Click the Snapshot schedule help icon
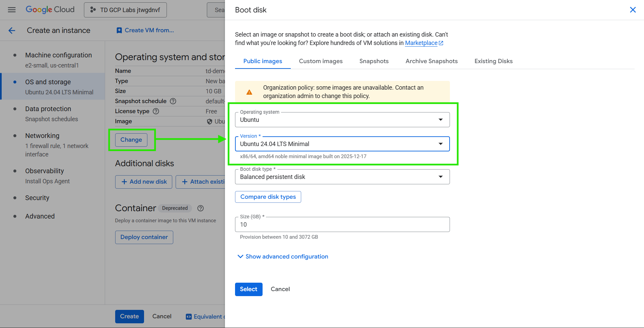 click(173, 101)
